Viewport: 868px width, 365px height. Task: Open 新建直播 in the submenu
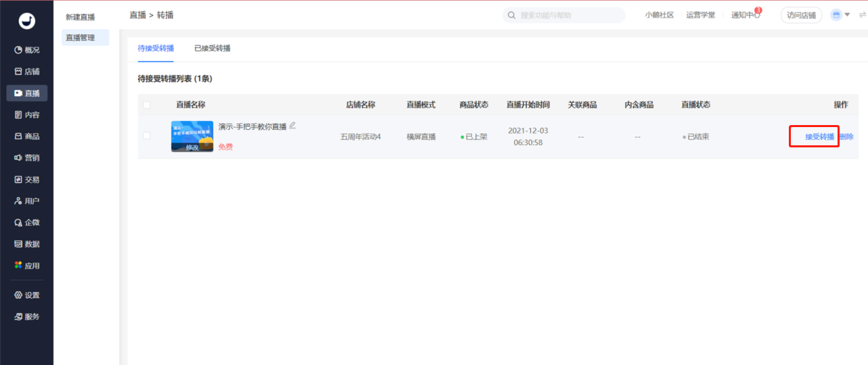[81, 17]
